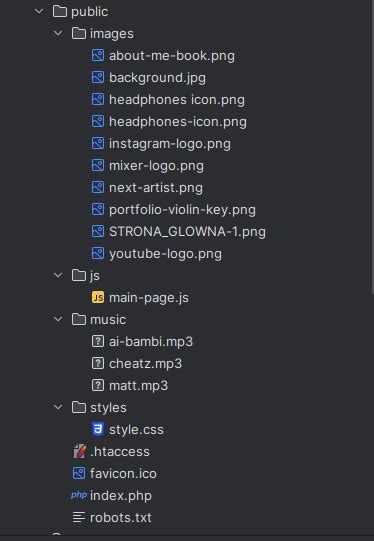Screen dimensions: 374x541
Task: Collapse the images folder chevron
Action: tap(58, 33)
